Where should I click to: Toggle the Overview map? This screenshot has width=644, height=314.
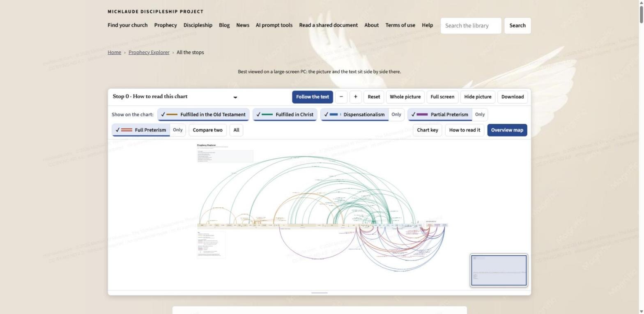(507, 130)
